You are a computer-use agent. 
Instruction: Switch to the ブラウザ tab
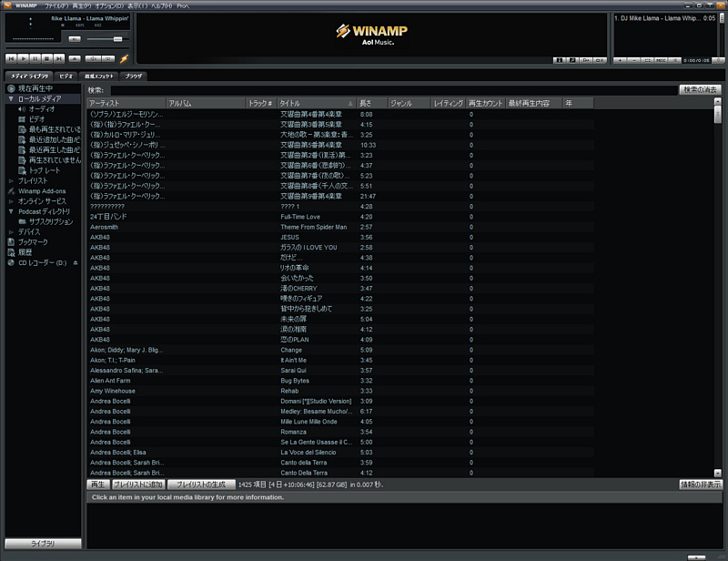tap(133, 76)
